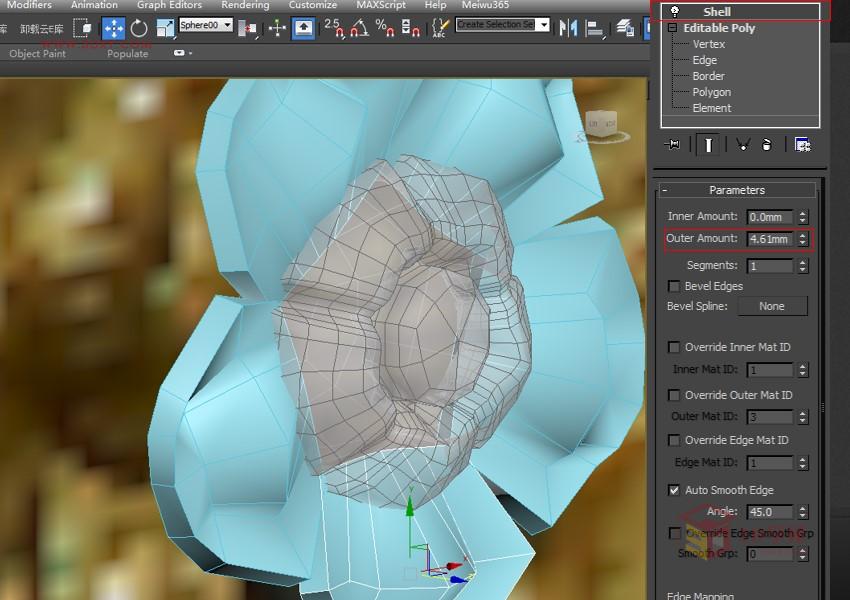Remove the current modifier with the trash icon
Image resolution: width=850 pixels, height=600 pixels.
[x=767, y=145]
